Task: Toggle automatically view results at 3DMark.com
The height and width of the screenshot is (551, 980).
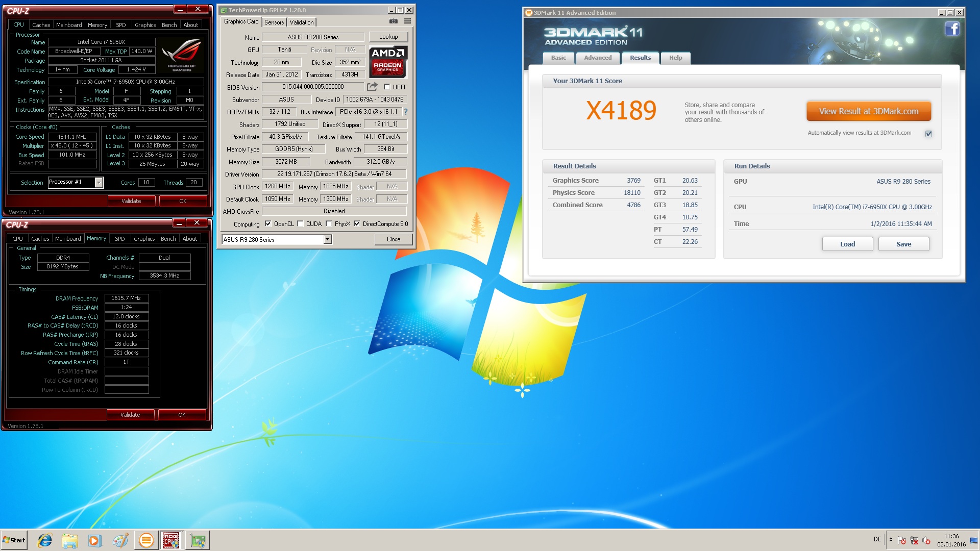Action: coord(928,134)
